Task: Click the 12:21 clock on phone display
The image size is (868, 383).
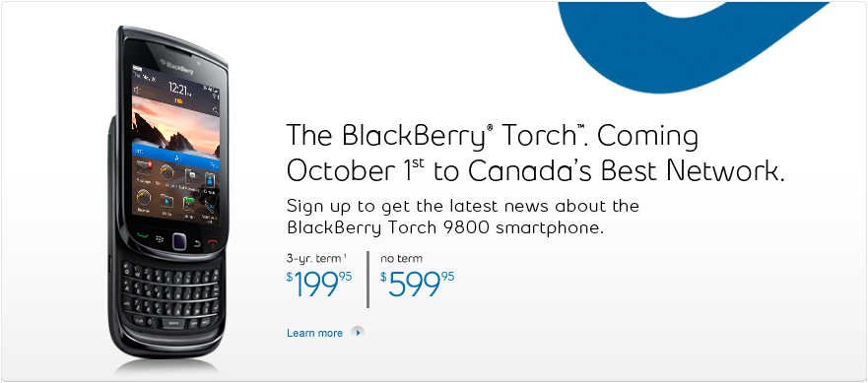Action: [x=178, y=89]
